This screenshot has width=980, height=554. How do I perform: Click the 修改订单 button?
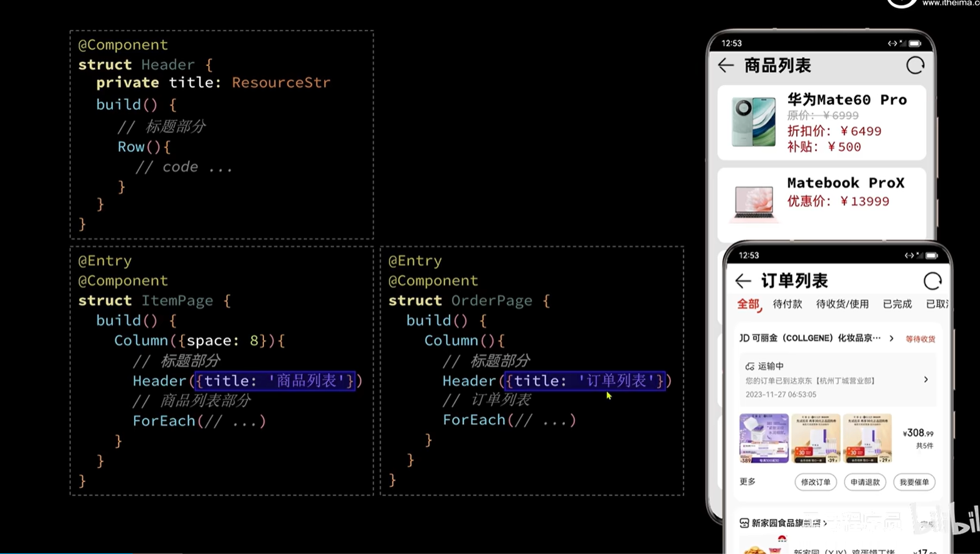point(815,482)
